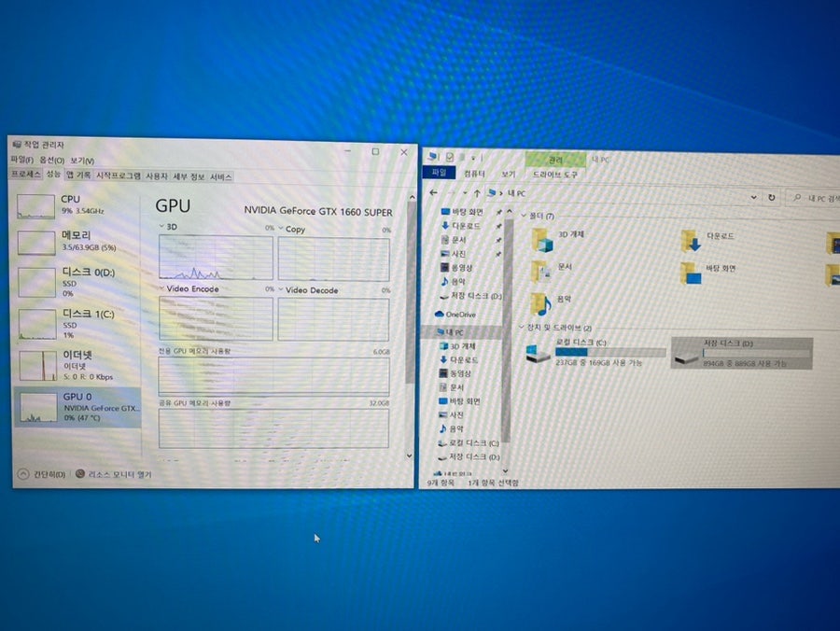Image resolution: width=840 pixels, height=631 pixels.
Task: Select the 이더넷 entry in Task Manager
Action: point(77,365)
